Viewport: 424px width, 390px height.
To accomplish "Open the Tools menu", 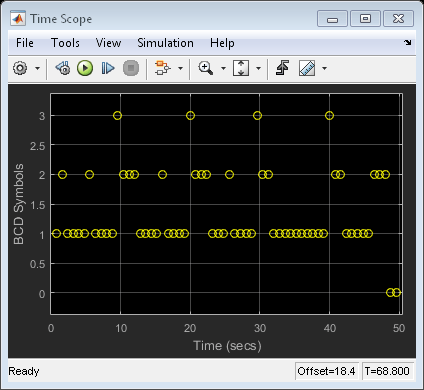I will pyautogui.click(x=65, y=43).
